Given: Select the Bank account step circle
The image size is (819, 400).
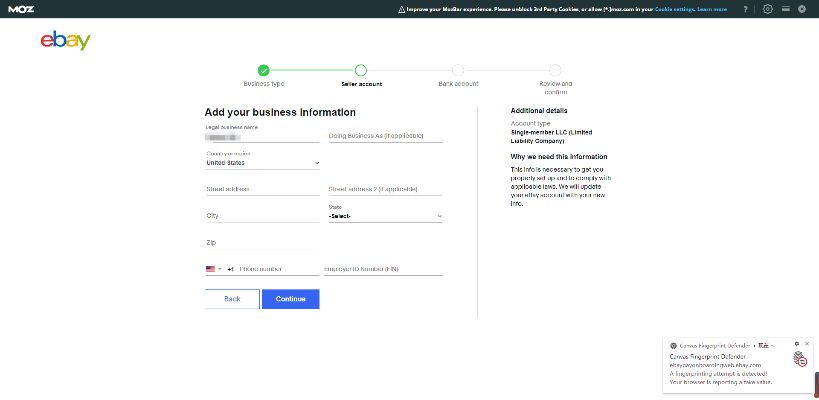Looking at the screenshot, I should click(x=458, y=70).
